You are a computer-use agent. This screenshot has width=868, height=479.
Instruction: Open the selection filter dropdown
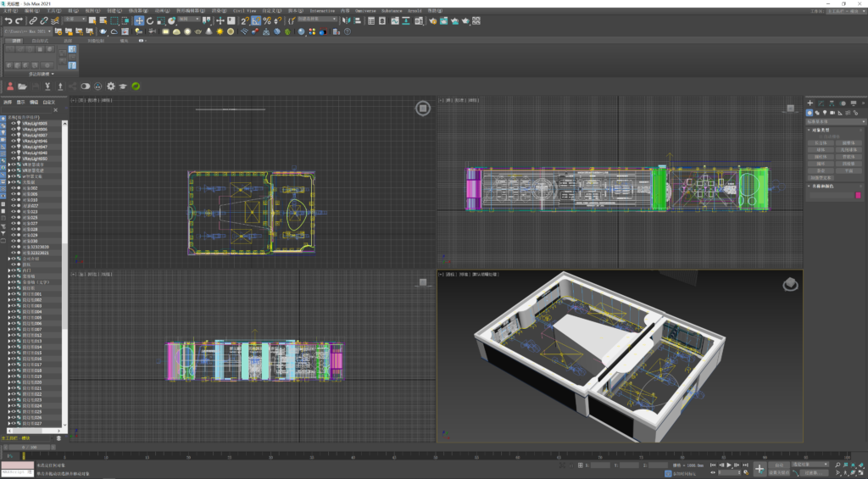point(74,20)
